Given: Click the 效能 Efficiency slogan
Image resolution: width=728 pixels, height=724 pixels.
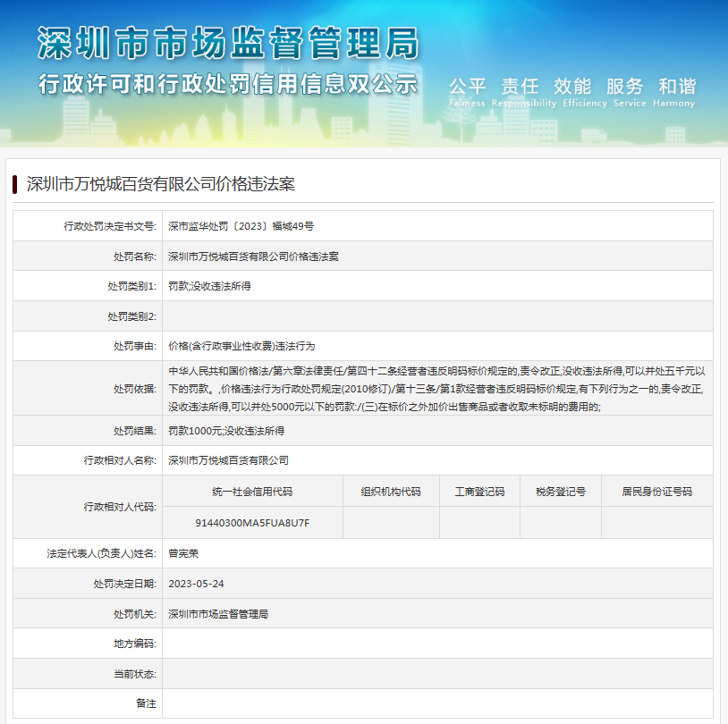Looking at the screenshot, I should click(585, 92).
